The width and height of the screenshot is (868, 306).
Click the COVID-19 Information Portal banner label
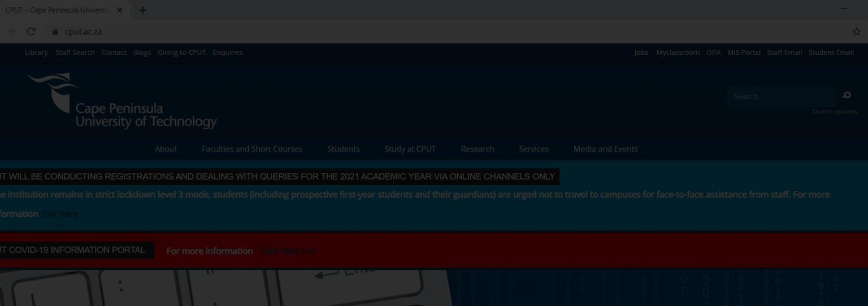[77, 250]
